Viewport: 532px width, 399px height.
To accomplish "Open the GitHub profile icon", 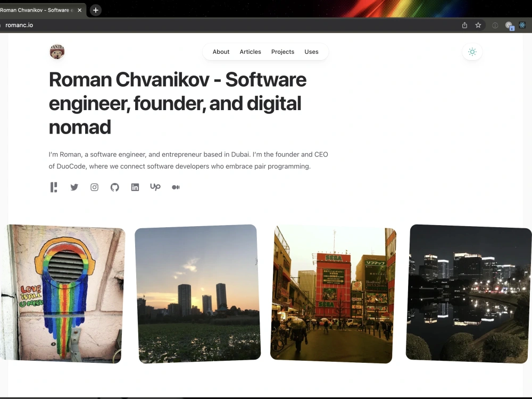I will click(115, 187).
